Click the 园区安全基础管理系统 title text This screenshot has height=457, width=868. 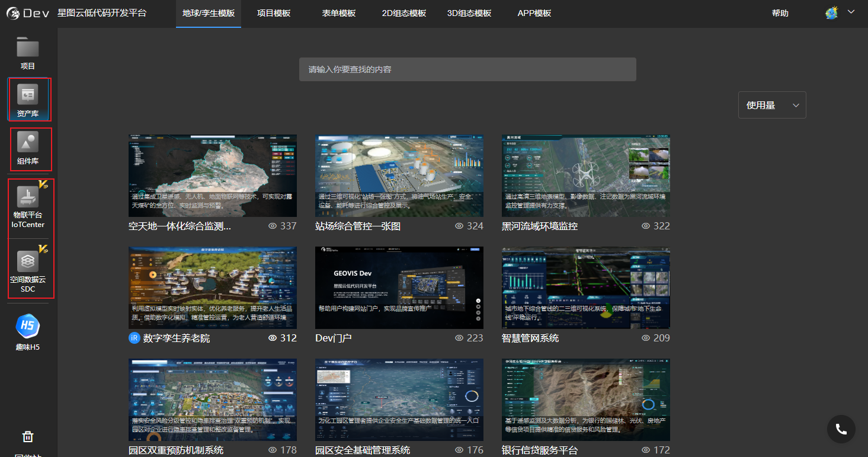click(363, 450)
